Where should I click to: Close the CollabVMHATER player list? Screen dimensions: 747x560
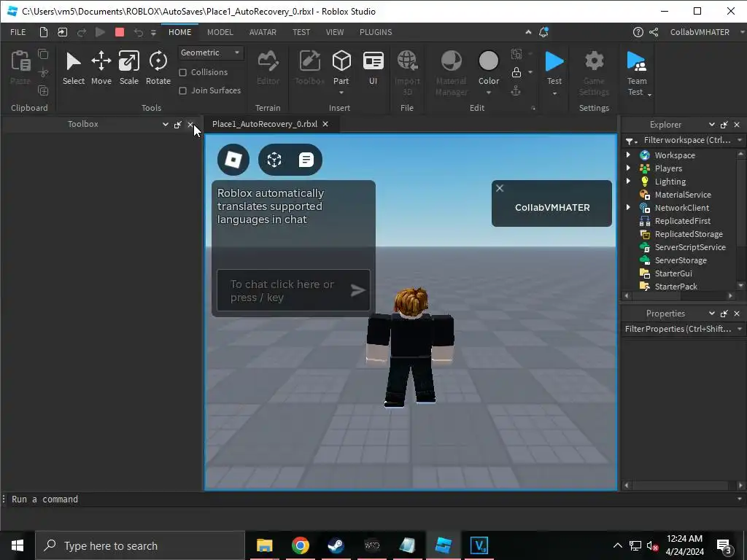coord(500,188)
